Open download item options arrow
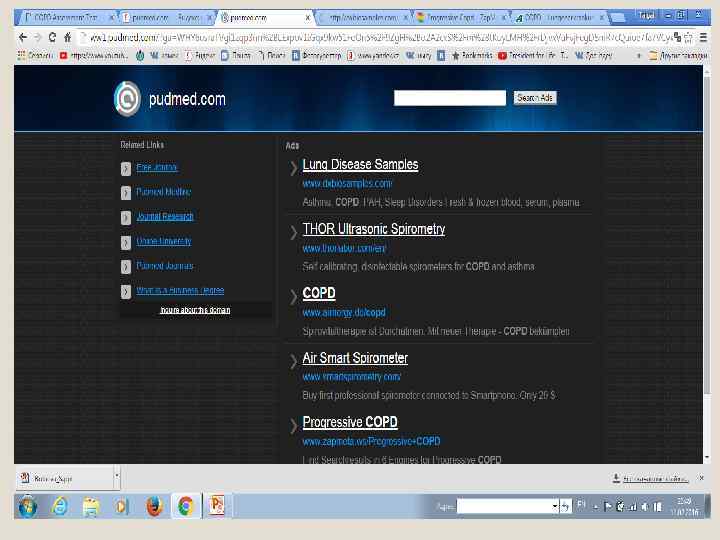The height and width of the screenshot is (540, 720). point(117,476)
